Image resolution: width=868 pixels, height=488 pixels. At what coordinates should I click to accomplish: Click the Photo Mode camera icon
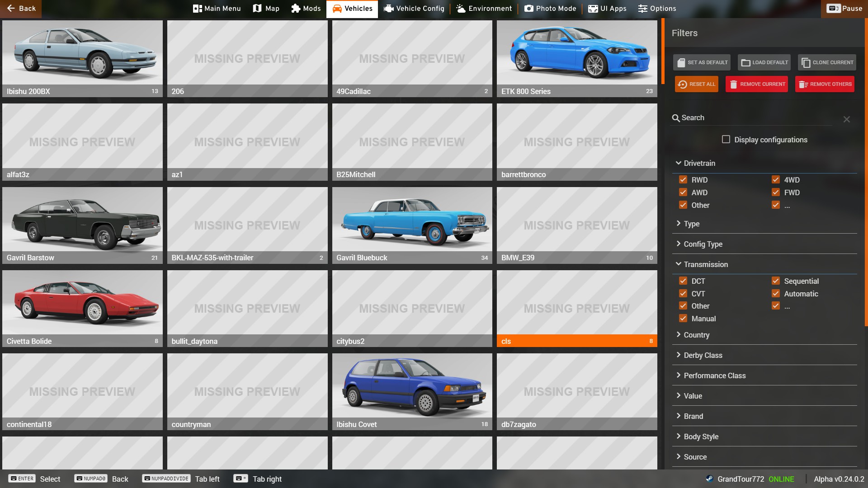(528, 9)
